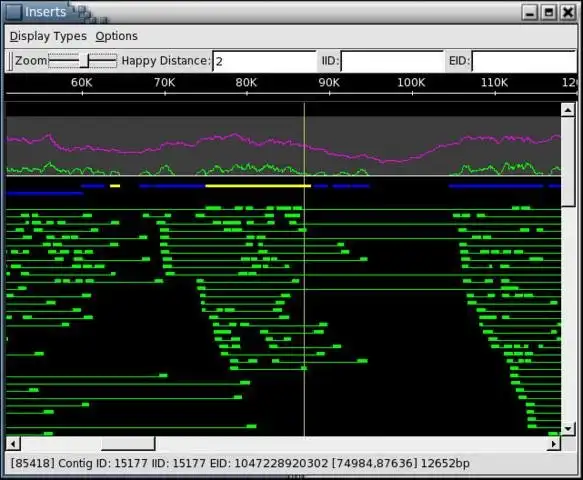The image size is (583, 480).
Task: Click the 80K ruler position label
Action: point(246,83)
